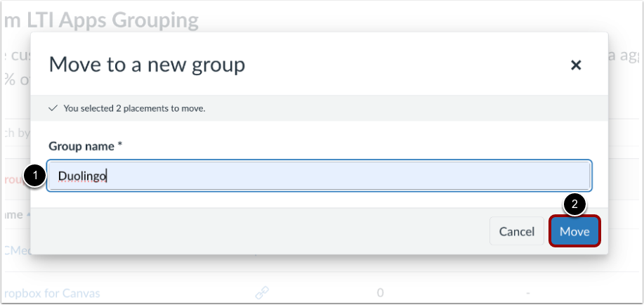This screenshot has width=644, height=305.
Task: Click the chain-link icon in Dropbox row
Action: click(262, 292)
